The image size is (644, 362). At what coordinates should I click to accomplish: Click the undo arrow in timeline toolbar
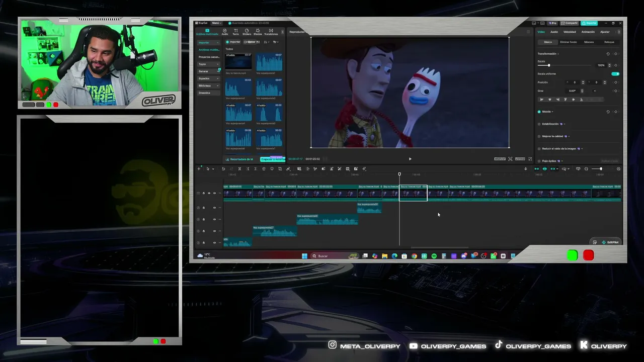tap(223, 169)
